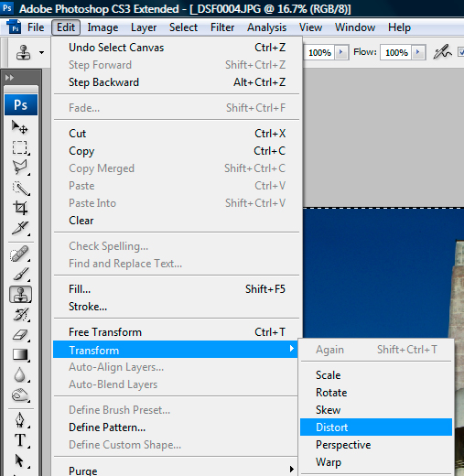
Task: Select the Polygonal Lasso tool
Action: [20, 168]
